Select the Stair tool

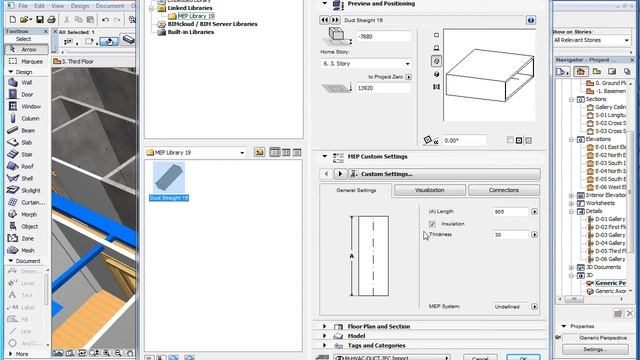click(x=26, y=154)
